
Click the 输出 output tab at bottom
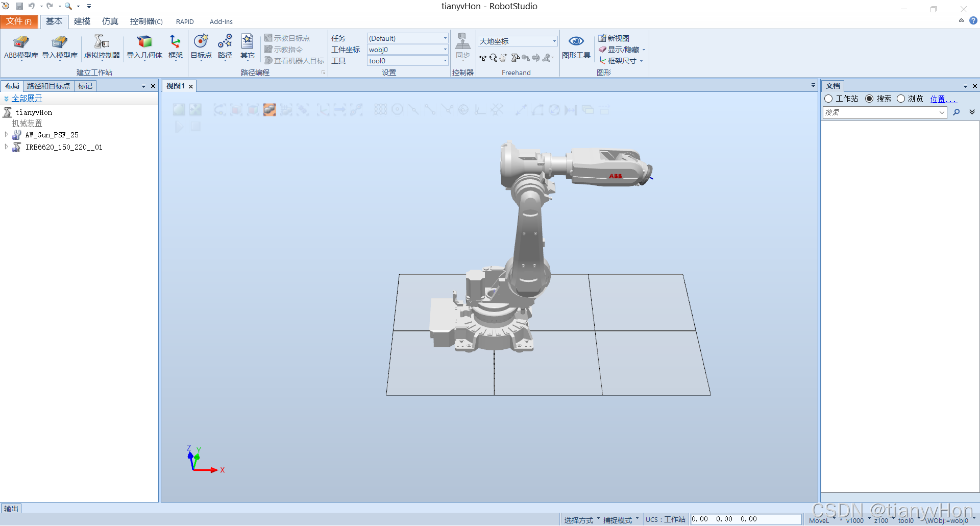coord(11,509)
